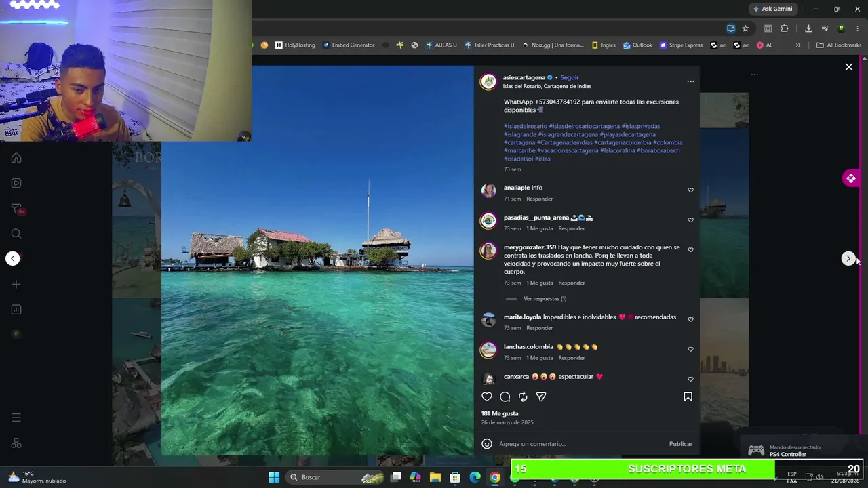Like the comment by pasadias__punta_arena
868x488 pixels.
(690, 220)
